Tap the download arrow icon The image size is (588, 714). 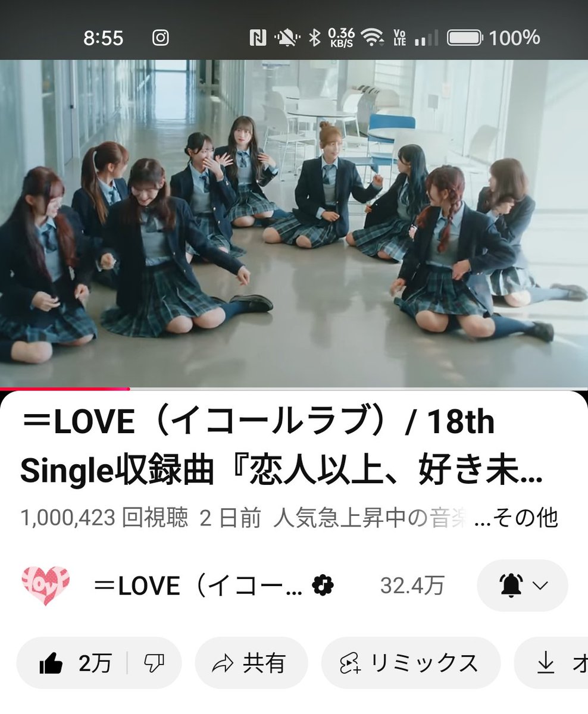pyautogui.click(x=545, y=663)
